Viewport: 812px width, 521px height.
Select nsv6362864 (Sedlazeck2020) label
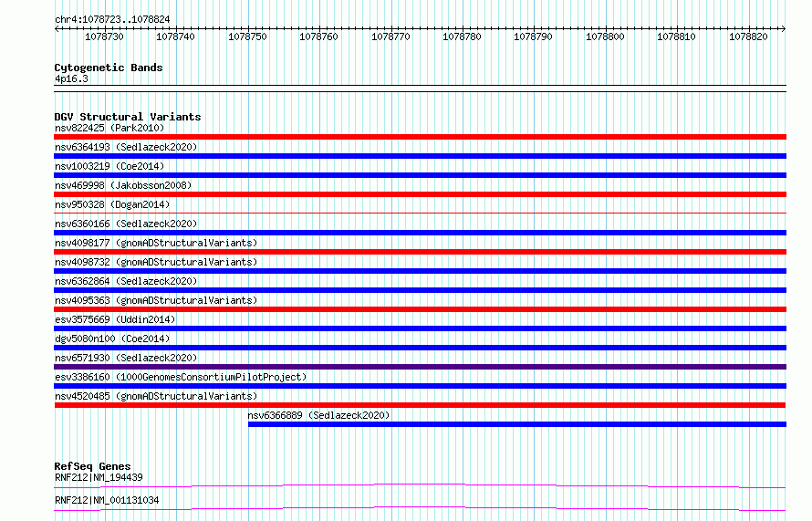tap(126, 281)
